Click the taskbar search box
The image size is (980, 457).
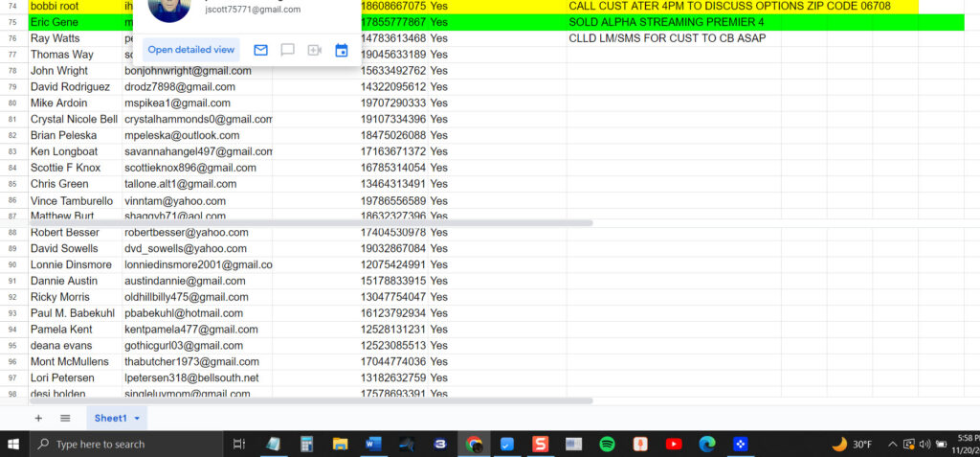124,444
